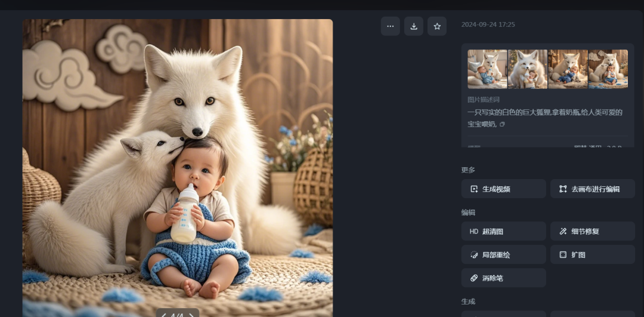Click the timestamp 2024-09-24 17:25
The image size is (644, 317).
coord(488,24)
